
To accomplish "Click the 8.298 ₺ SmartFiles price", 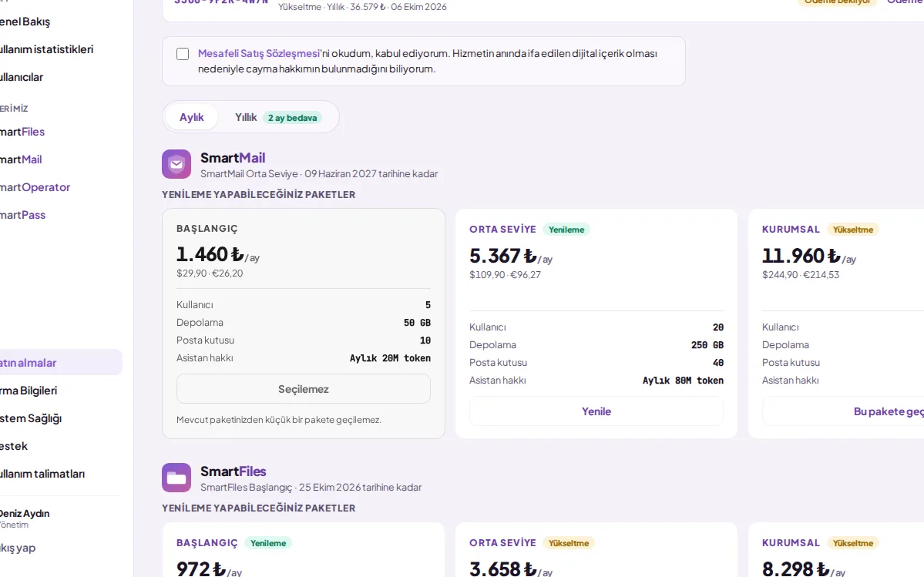I will point(804,569).
